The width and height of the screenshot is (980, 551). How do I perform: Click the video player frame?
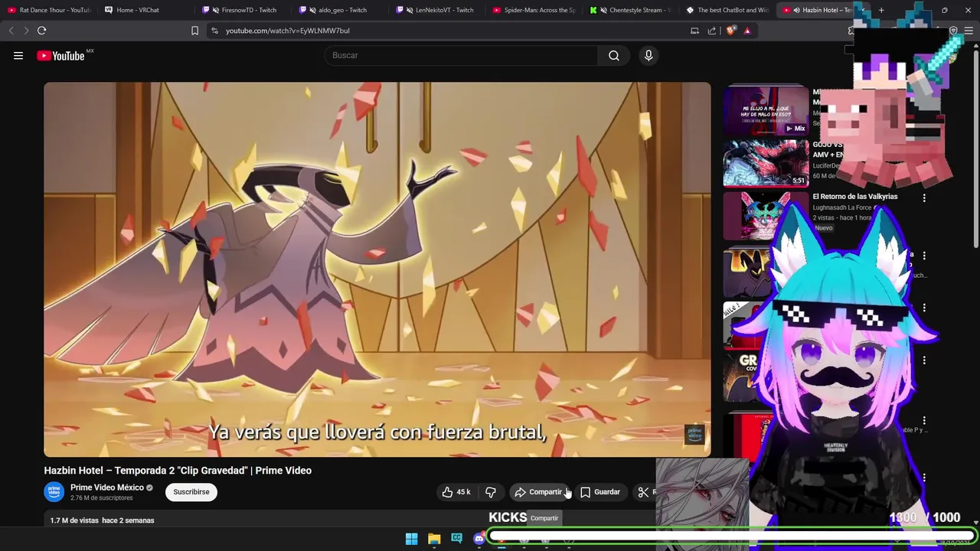point(377,269)
